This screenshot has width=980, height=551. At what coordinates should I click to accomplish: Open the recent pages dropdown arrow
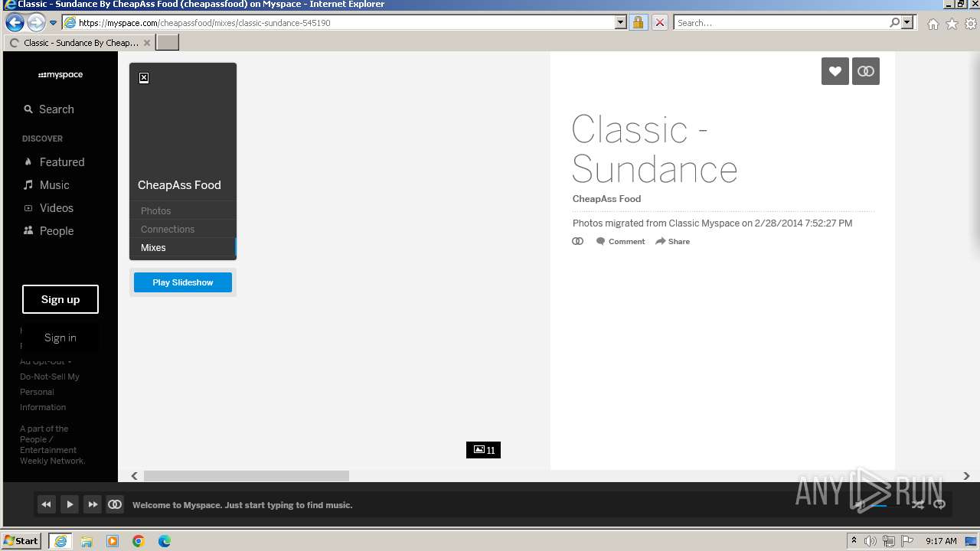[53, 22]
